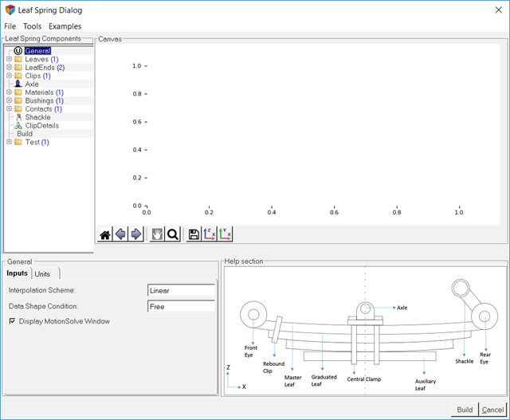
Task: Switch to the YX plane view
Action: click(x=225, y=234)
